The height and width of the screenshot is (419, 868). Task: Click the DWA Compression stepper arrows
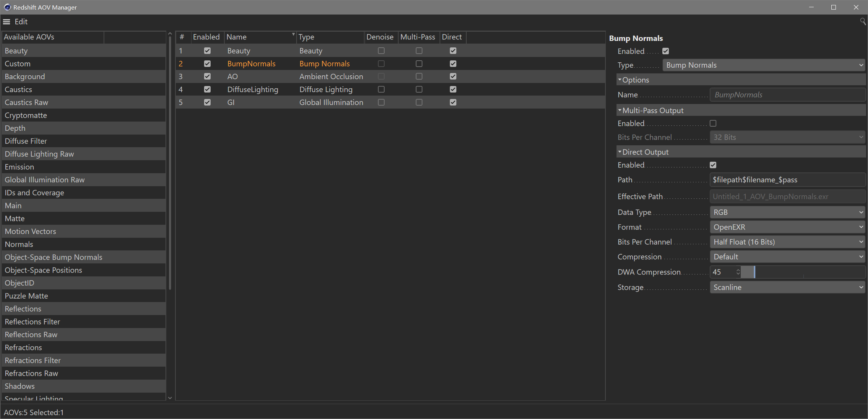coord(738,272)
